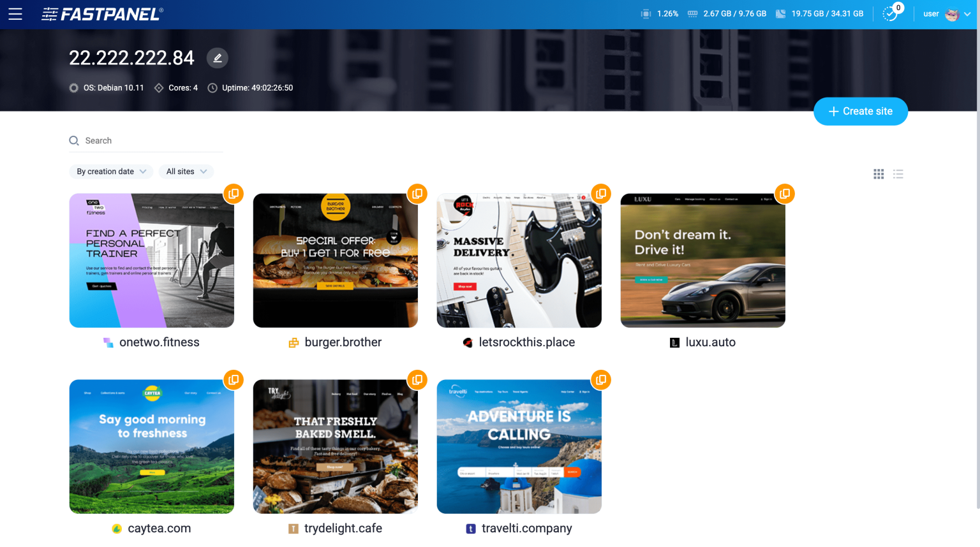The height and width of the screenshot is (547, 980).
Task: Open the RAM usage details icon
Action: pyautogui.click(x=692, y=13)
